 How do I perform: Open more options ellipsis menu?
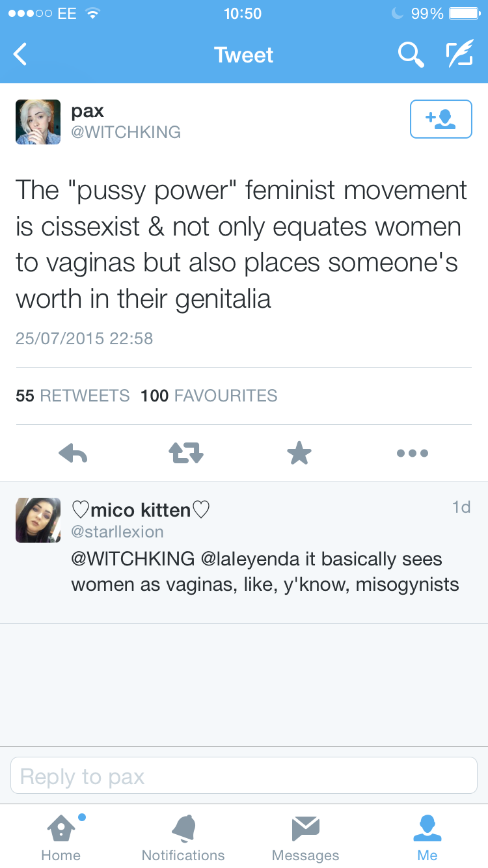(413, 453)
